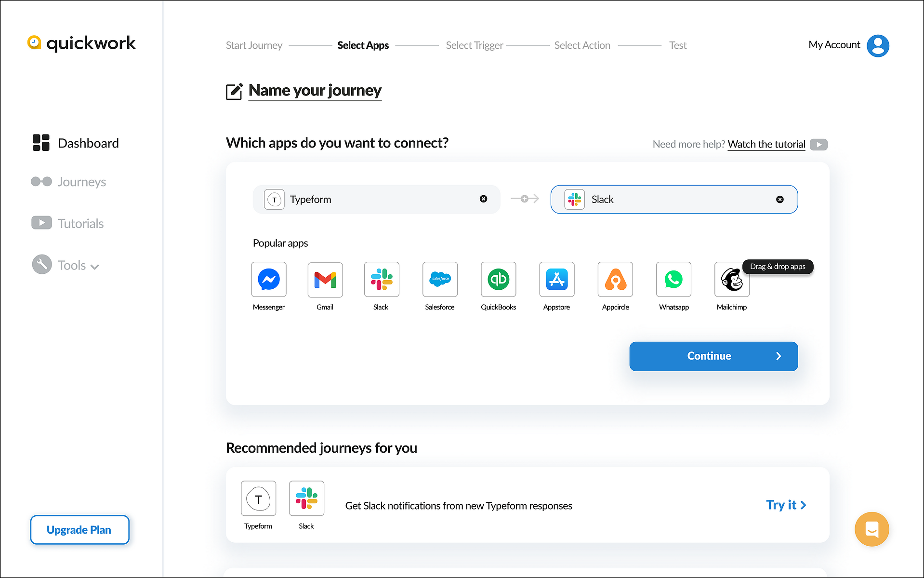This screenshot has width=924, height=578.
Task: Click the Slack app input field
Action: [x=674, y=200]
